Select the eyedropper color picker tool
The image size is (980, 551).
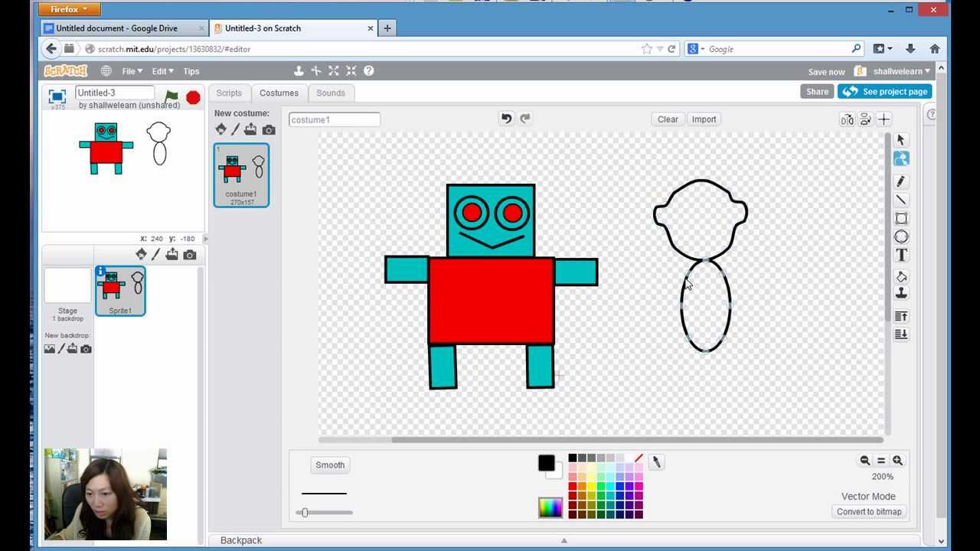656,462
